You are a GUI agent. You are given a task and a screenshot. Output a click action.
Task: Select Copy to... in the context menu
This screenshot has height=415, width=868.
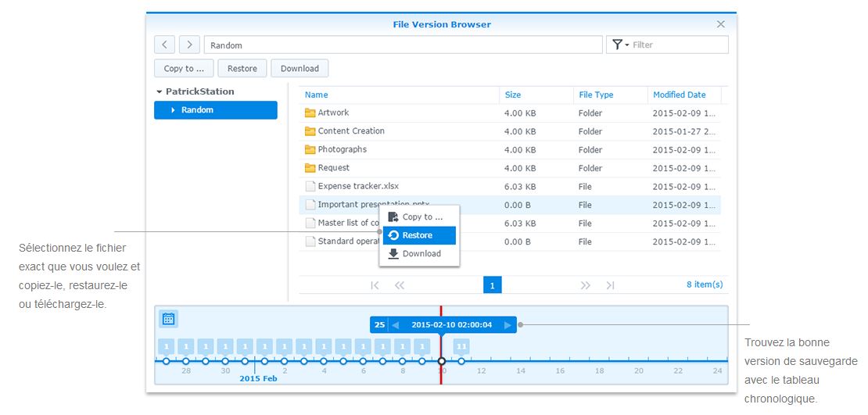tap(421, 217)
